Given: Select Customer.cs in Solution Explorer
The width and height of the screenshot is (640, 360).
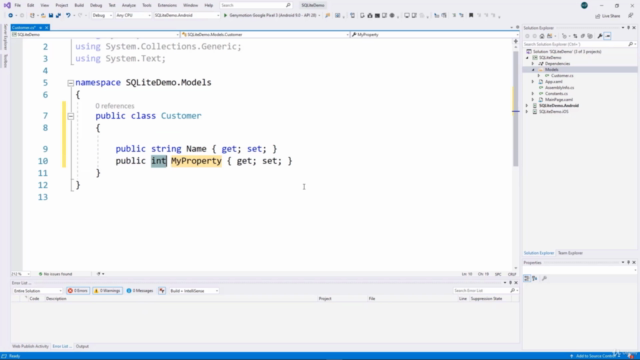Looking at the screenshot, I should [x=562, y=76].
